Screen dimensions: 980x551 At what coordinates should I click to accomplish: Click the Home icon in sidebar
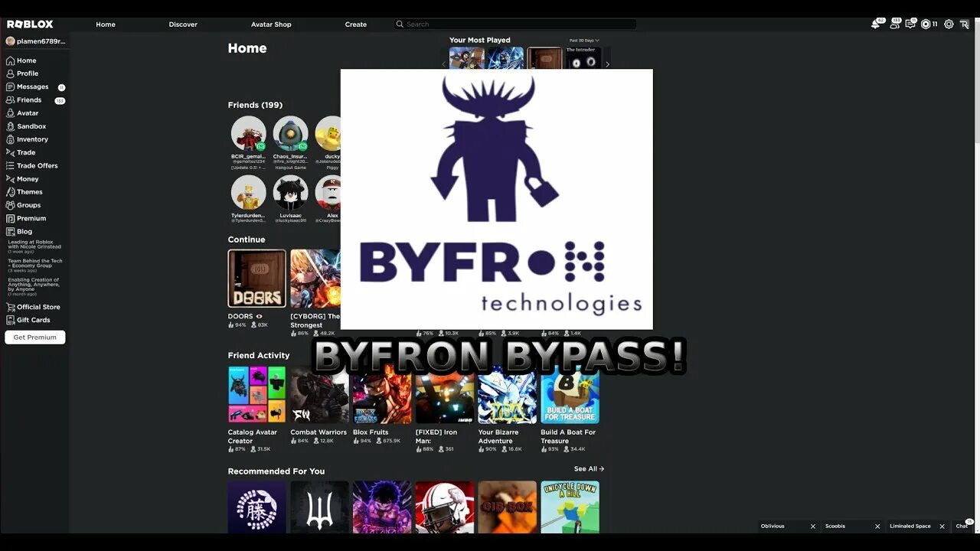[x=10, y=60]
